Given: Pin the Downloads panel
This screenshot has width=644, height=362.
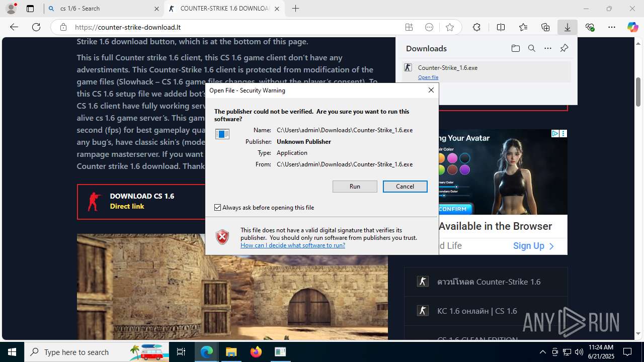Looking at the screenshot, I should pyautogui.click(x=564, y=48).
